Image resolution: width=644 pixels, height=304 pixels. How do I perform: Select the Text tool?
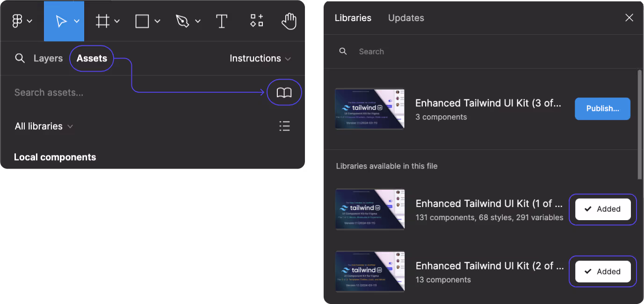[x=221, y=21]
